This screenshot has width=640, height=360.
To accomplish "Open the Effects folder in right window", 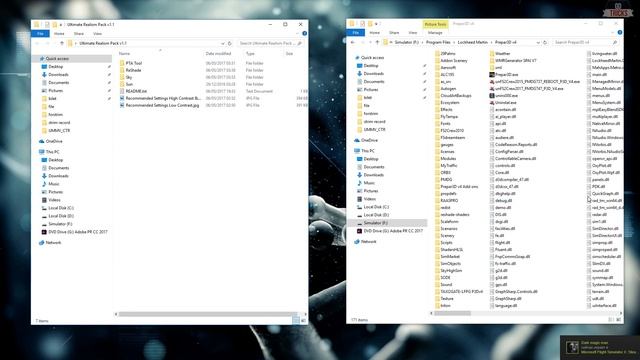I will (x=446, y=109).
